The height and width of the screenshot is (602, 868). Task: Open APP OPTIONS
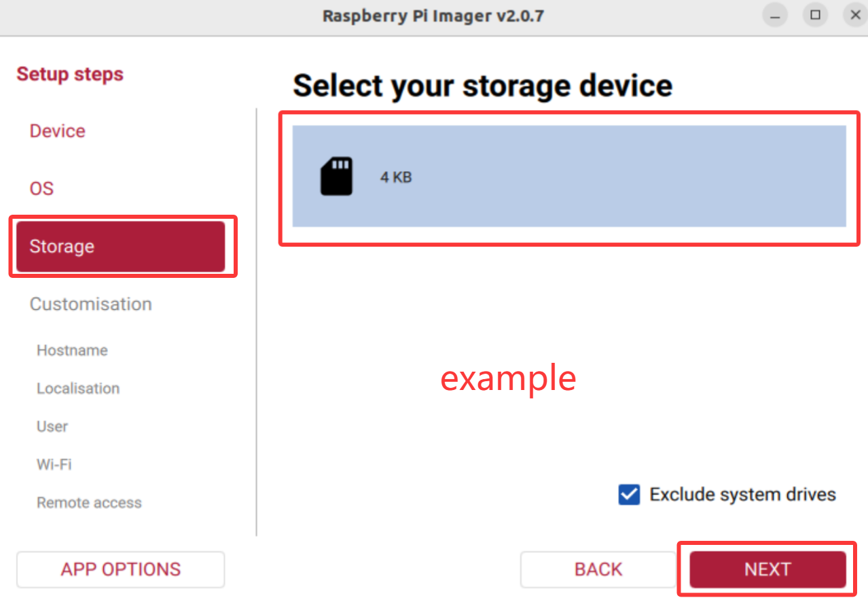tap(120, 569)
